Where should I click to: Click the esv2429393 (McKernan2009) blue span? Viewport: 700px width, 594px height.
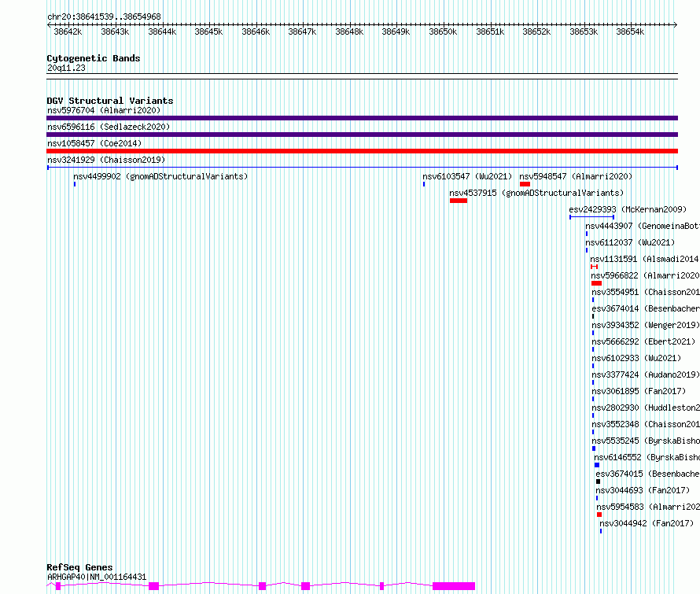click(x=592, y=217)
